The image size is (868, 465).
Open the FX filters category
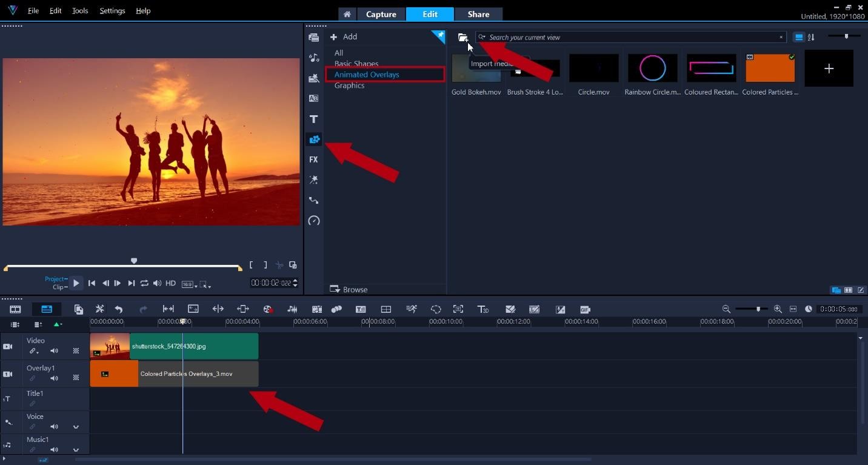[313, 159]
